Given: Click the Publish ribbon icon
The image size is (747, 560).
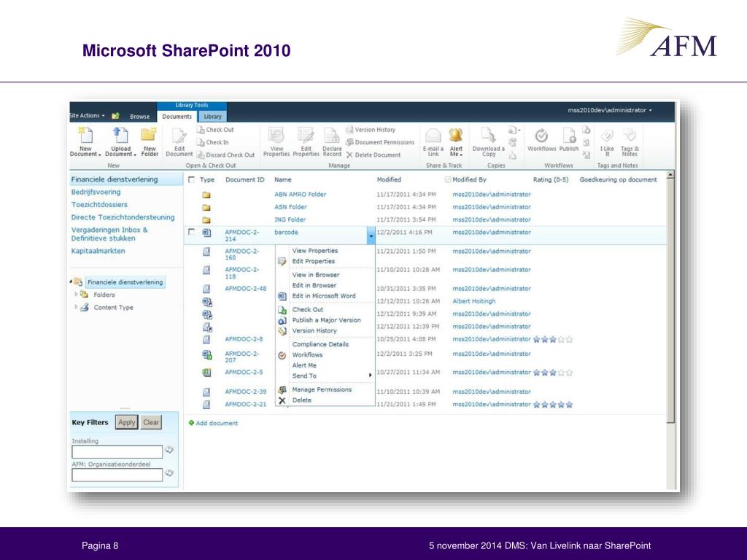Looking at the screenshot, I should 569,136.
